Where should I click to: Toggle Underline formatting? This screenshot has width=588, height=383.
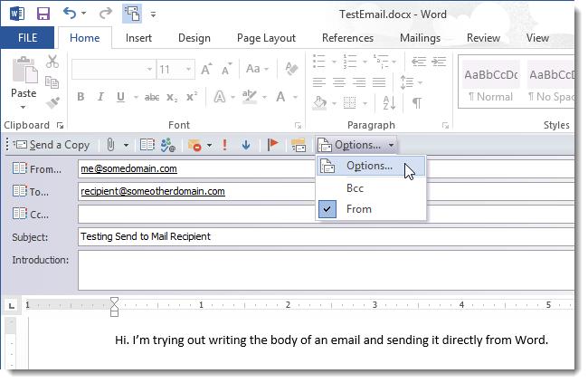click(120, 97)
